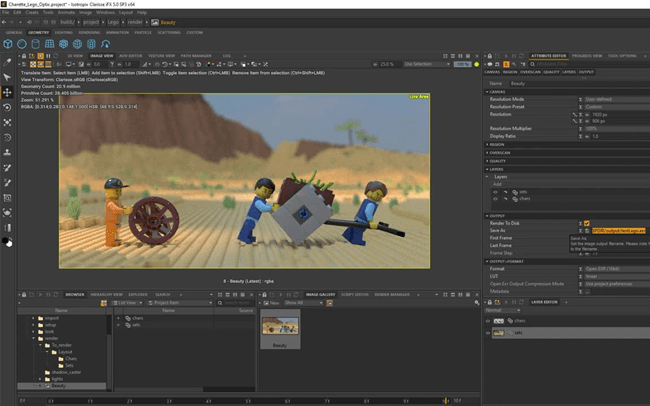Click the Beauty thumbnail in Image Gallery

point(280,325)
